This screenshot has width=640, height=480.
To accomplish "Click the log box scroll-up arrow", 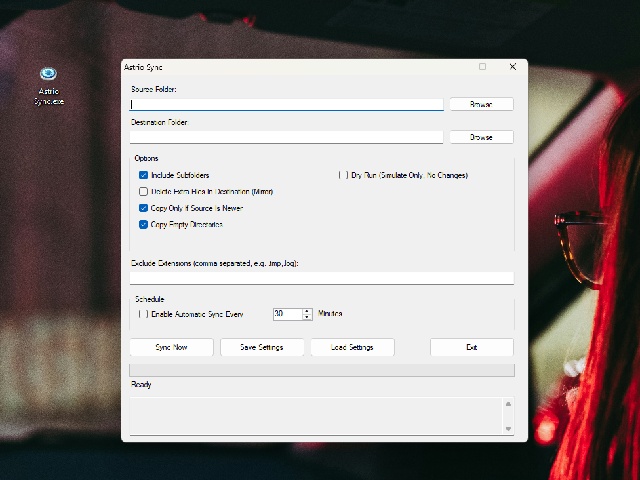I will pyautogui.click(x=508, y=404).
